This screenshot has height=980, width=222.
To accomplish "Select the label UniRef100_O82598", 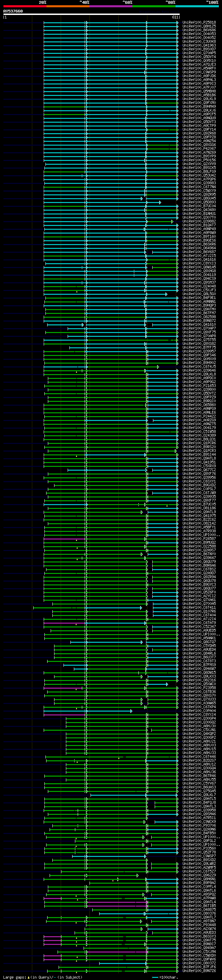I will 199,317.
